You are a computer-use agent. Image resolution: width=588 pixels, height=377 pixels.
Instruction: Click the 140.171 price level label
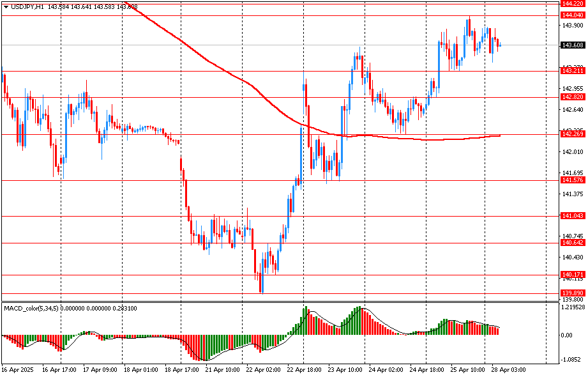tap(572, 275)
